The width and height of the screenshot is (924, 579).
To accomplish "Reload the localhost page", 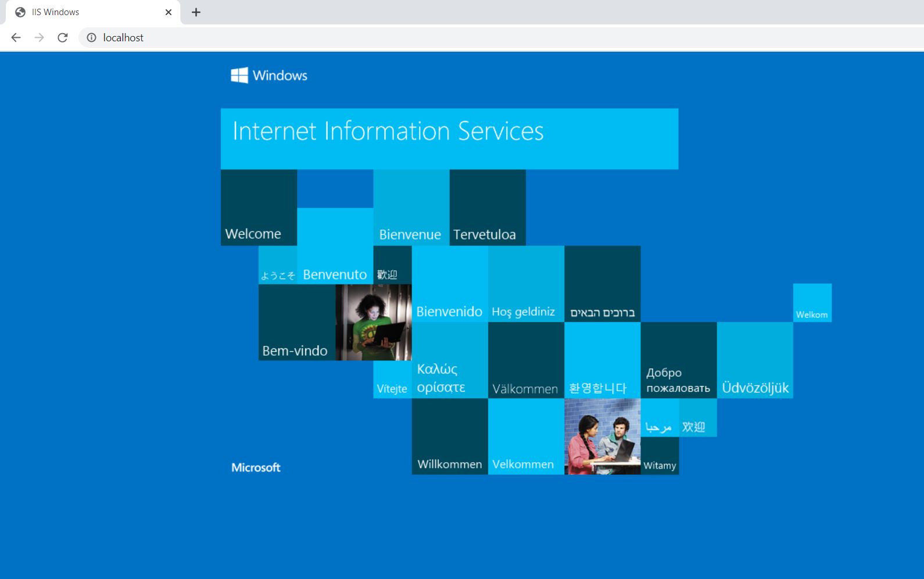I will (63, 38).
